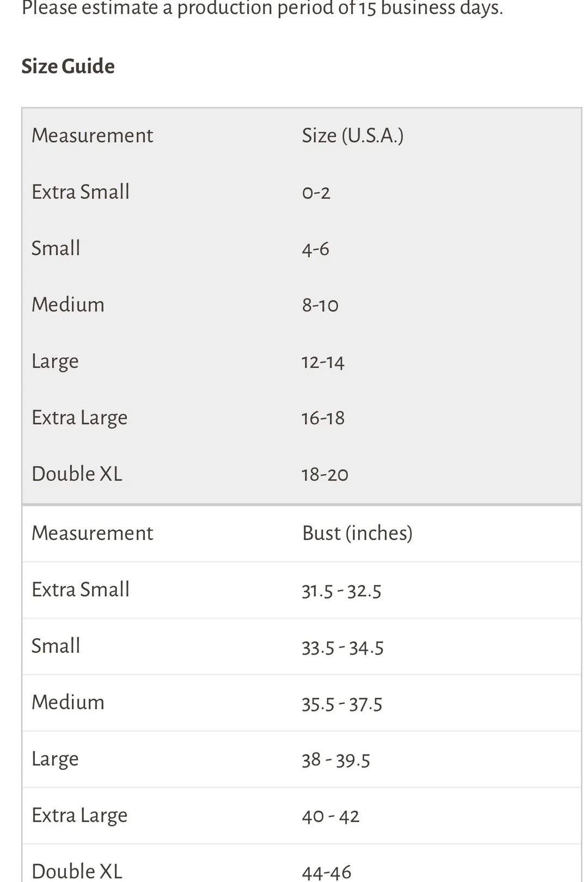Click the production period estimate text
The height and width of the screenshot is (882, 588).
pos(262,9)
